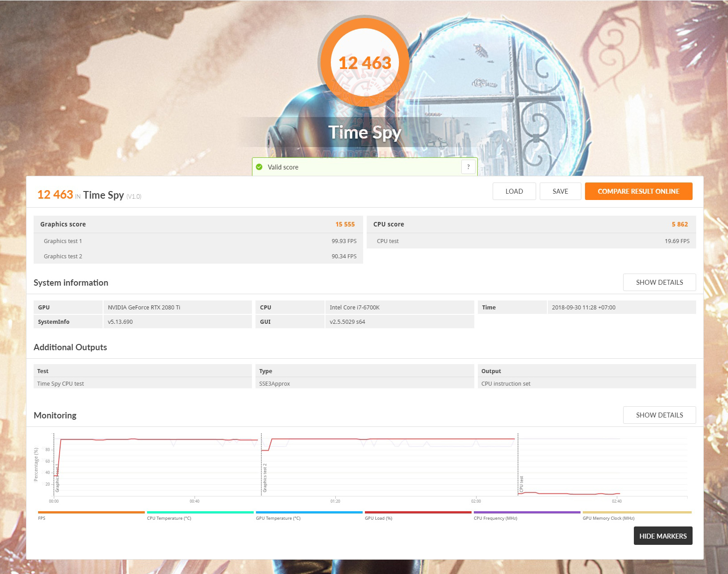Click the Graphics test 1 result 99.93 FPS
The height and width of the screenshot is (574, 728).
(x=344, y=241)
